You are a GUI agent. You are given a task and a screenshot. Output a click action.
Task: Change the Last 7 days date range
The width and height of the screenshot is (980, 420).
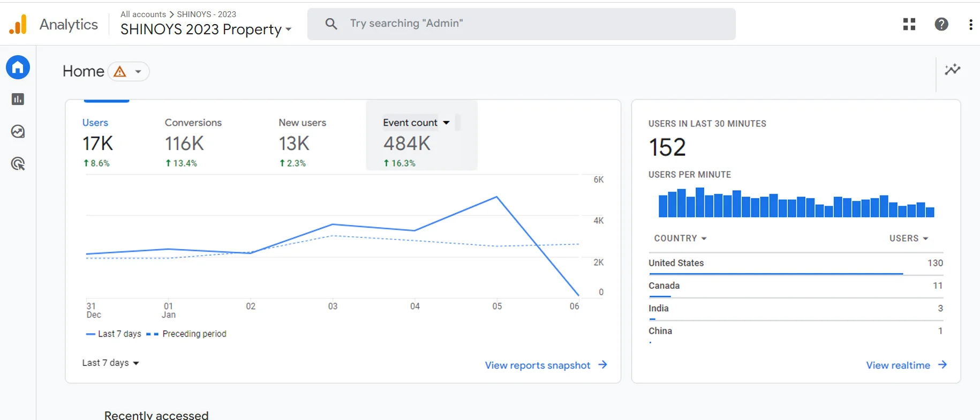[111, 363]
